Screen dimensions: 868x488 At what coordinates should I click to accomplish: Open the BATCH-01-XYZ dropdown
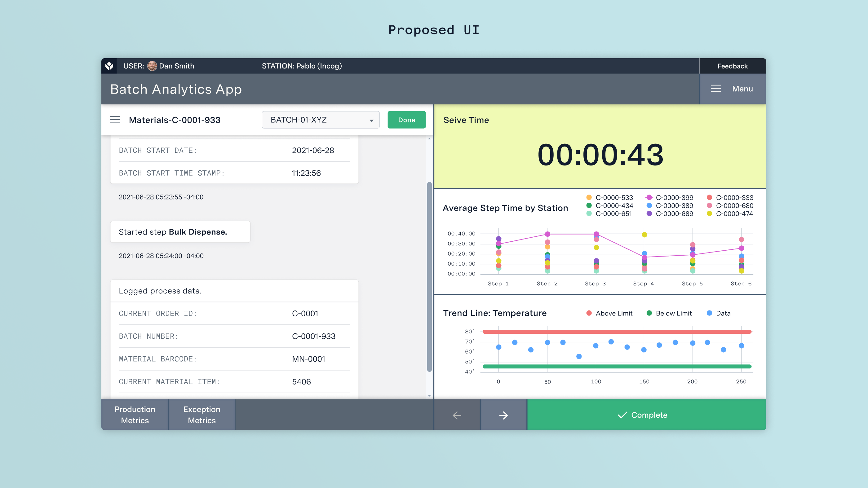[320, 120]
